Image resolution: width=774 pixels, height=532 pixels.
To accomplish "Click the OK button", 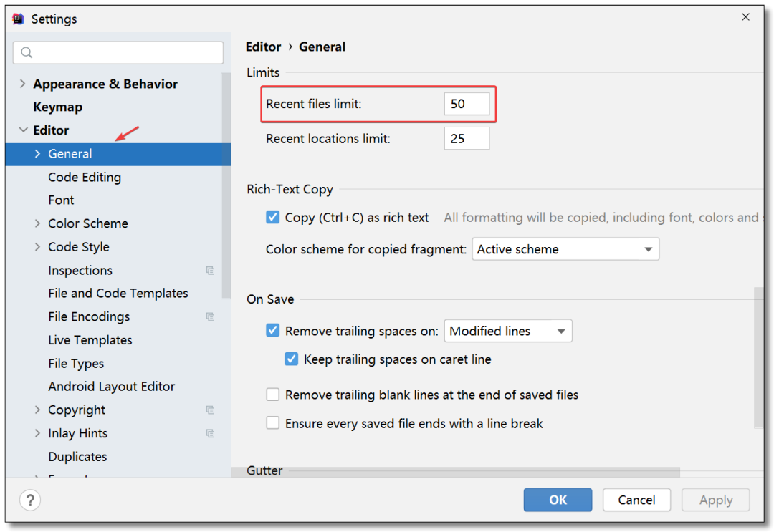I will [558, 500].
